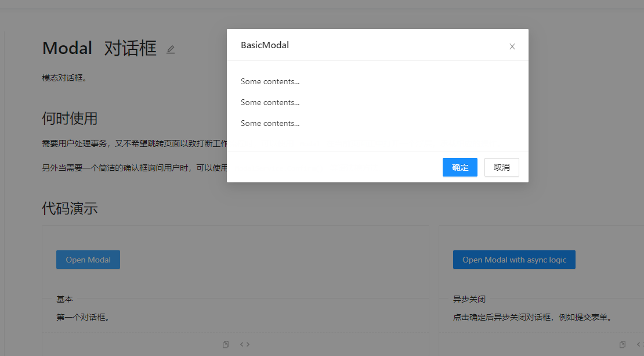Select the 基本 demo title
644x356 pixels.
click(64, 299)
